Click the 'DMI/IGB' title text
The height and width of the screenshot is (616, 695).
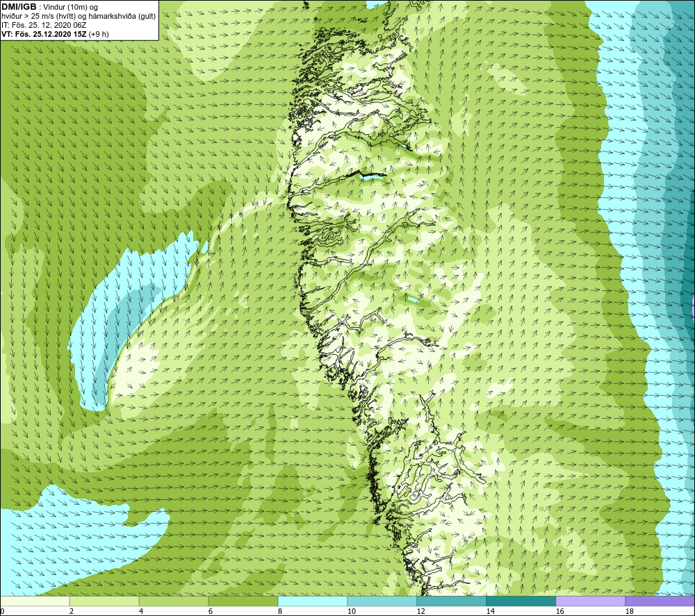19,7
